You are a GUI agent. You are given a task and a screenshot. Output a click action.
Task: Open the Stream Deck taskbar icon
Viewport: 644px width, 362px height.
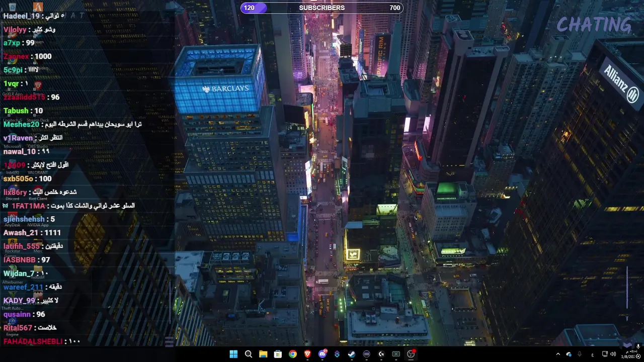pyautogui.click(x=367, y=354)
